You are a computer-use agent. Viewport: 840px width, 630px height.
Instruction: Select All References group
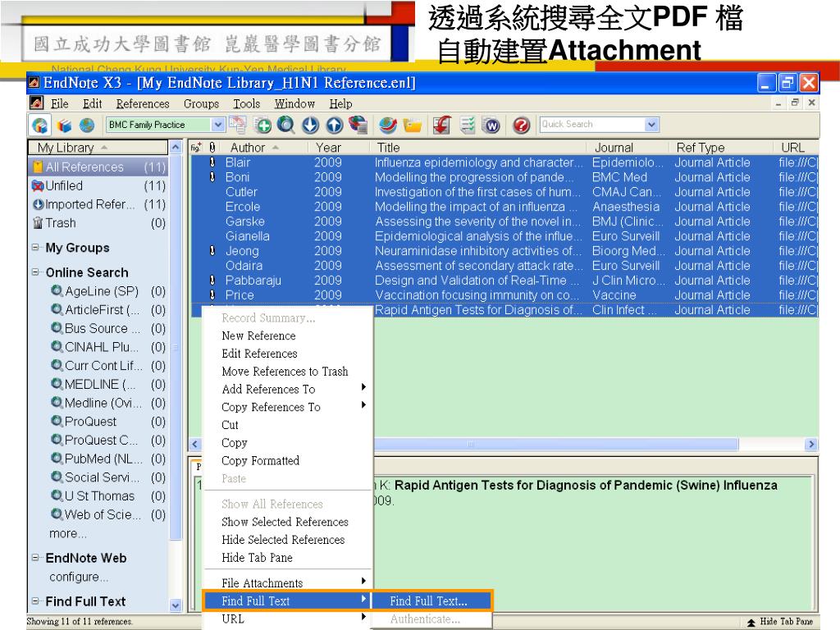click(x=98, y=167)
